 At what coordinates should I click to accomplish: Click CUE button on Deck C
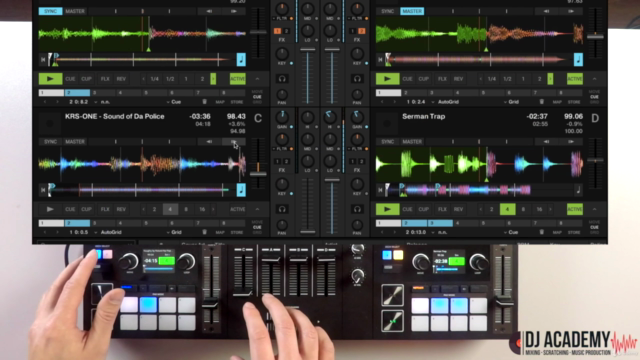[70, 209]
